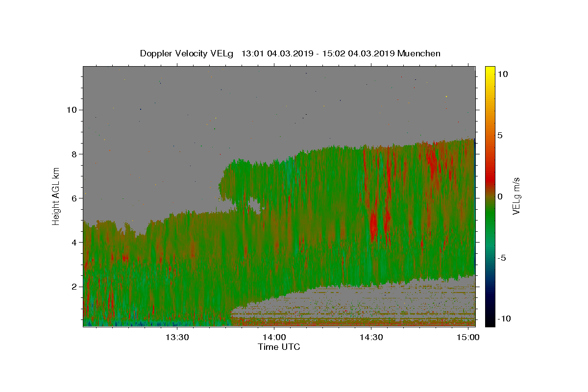This screenshot has height=392, width=588.
Task: Click 'Muenchen' in the plot title
Action: tap(419, 53)
